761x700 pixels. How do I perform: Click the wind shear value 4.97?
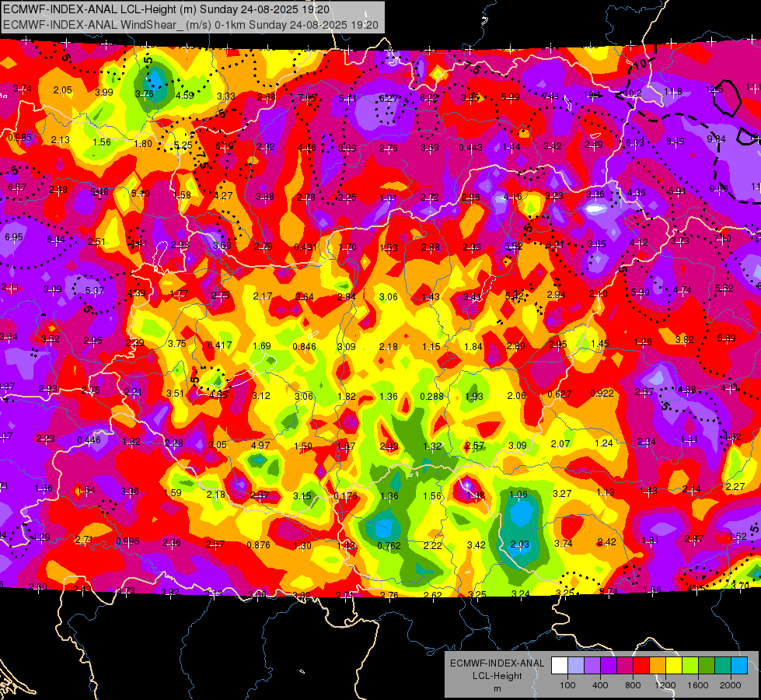click(x=260, y=446)
